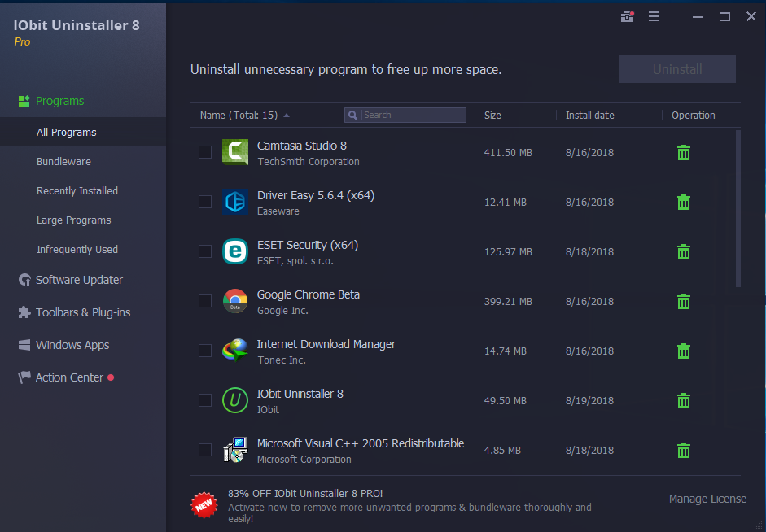Image resolution: width=766 pixels, height=532 pixels.
Task: Click the trash icon for Google Chrome Beta
Action: (684, 302)
